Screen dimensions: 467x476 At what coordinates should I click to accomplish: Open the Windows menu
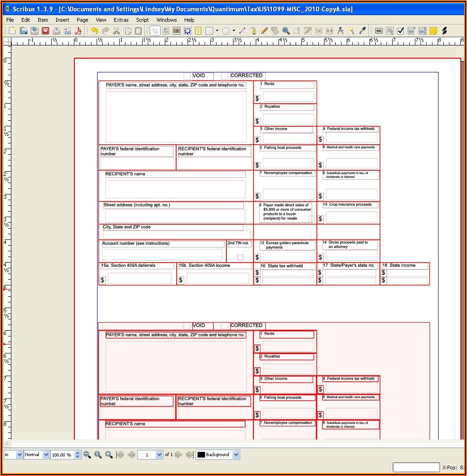pos(166,20)
